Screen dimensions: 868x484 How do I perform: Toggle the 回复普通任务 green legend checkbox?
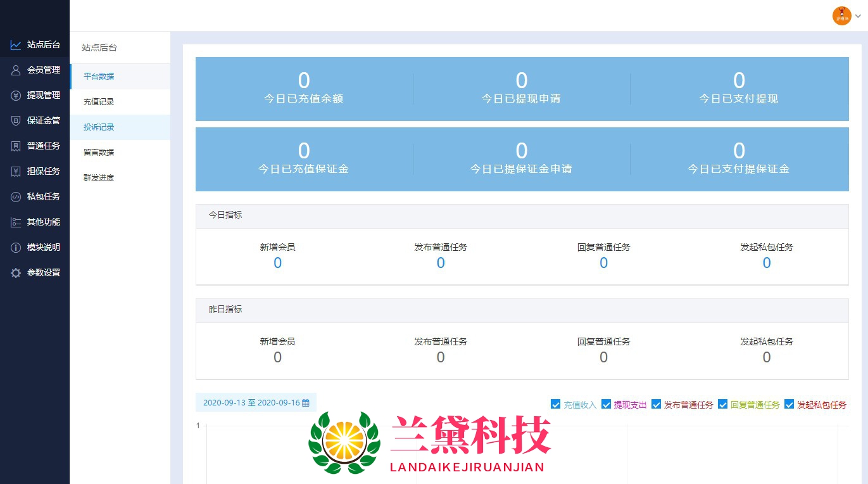722,404
